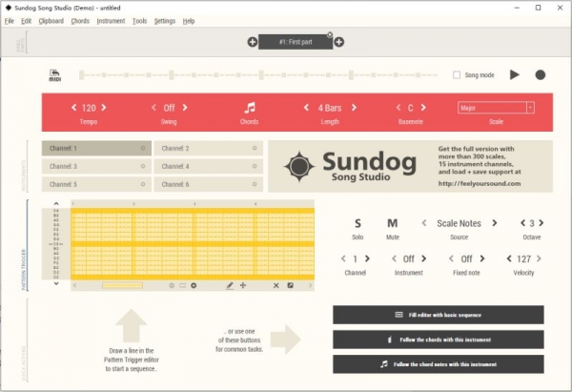The height and width of the screenshot is (392, 572).
Task: Click Fill editor with basic sequence
Action: point(439,315)
